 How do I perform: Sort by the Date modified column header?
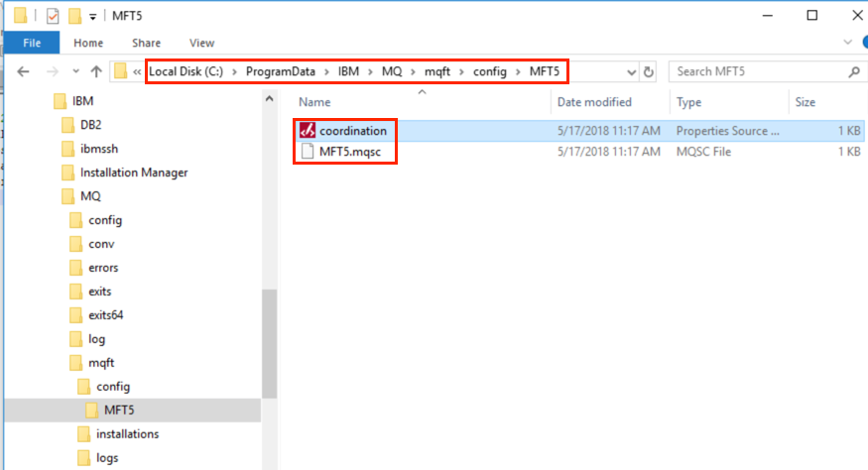click(x=594, y=102)
